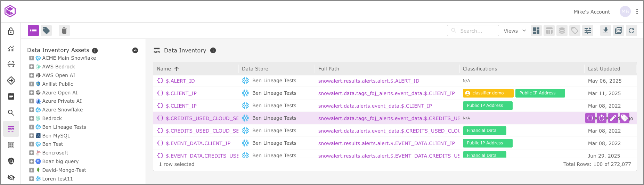Viewport: 644px width, 185px height.
Task: Click the Total Rows: 100 of 272,077 text
Action: (597, 164)
